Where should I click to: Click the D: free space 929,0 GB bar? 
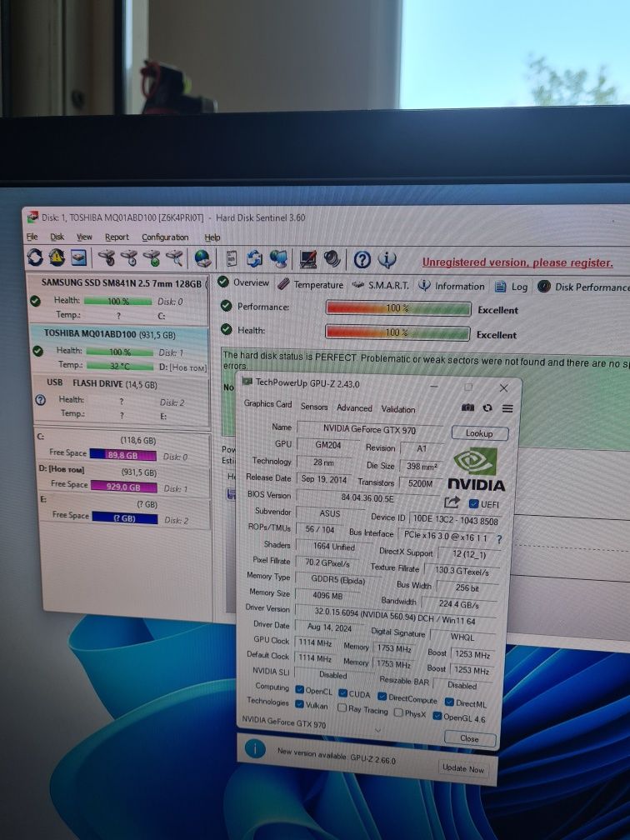[x=123, y=487]
